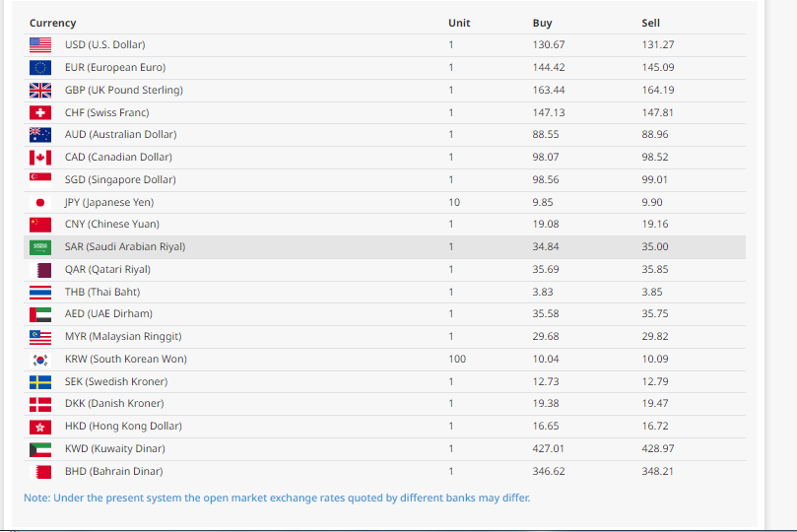Click the Saudi Arabian green flag icon
Screen dimensions: 797x532
39,247
